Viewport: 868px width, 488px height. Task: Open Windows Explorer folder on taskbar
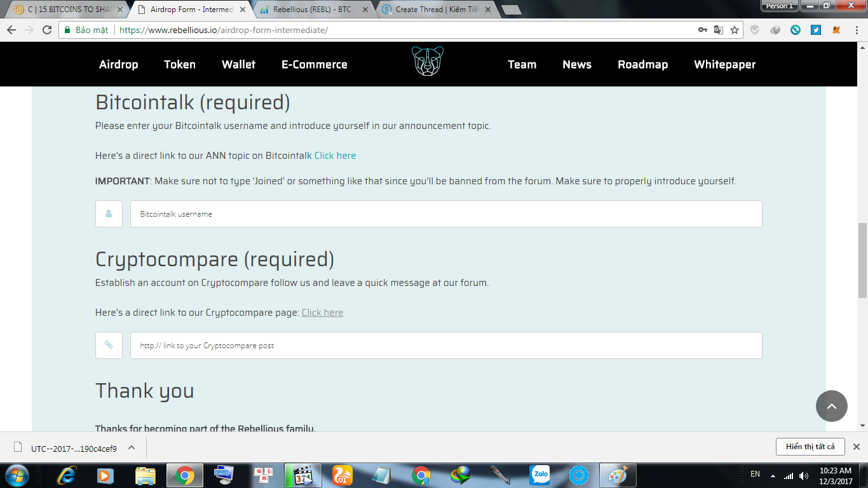[146, 475]
